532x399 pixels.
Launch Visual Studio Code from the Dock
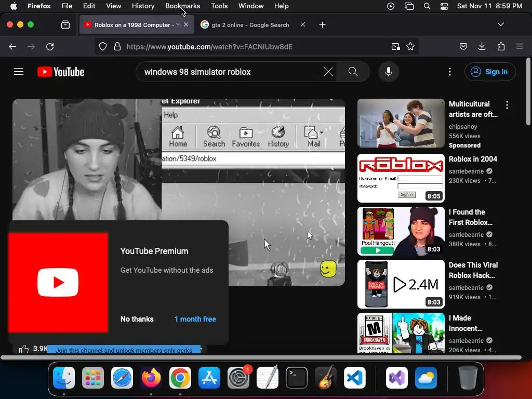354,378
